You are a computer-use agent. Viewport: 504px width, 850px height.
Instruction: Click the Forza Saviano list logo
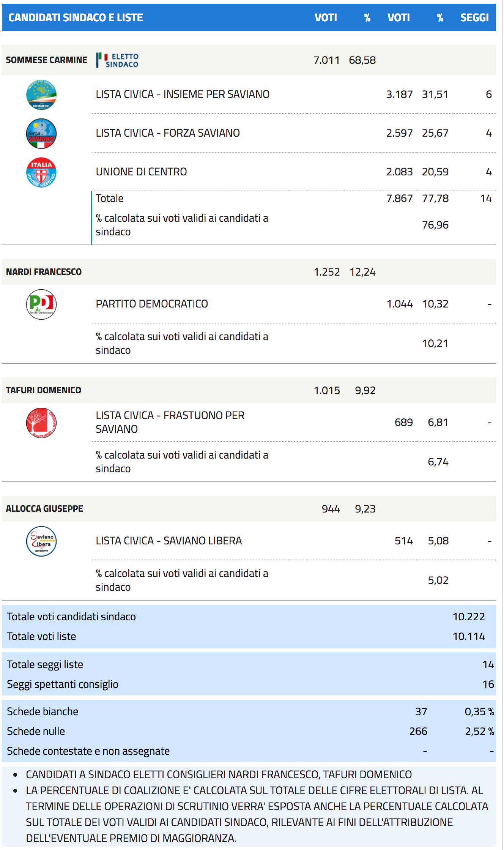(x=41, y=134)
